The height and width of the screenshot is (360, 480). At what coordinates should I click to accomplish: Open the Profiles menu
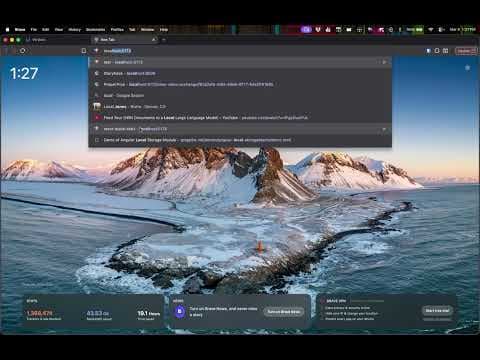117,30
